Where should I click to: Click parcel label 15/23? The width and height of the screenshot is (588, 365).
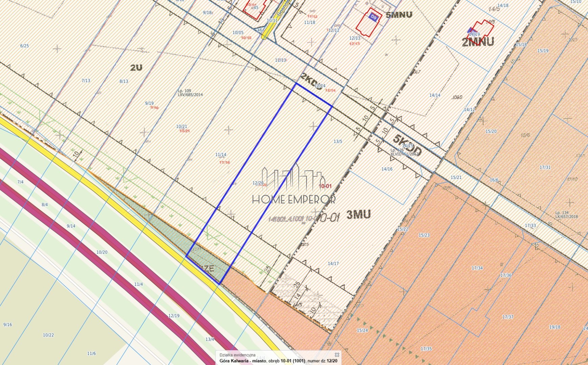tap(424, 235)
